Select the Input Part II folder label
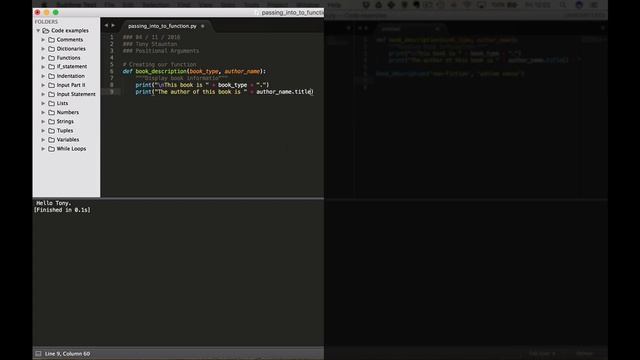This screenshot has width=640, height=360. coord(71,85)
